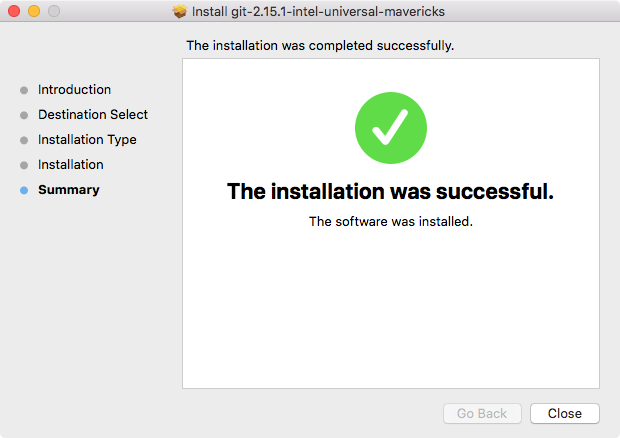Select the Introduction step in the sidebar
The height and width of the screenshot is (438, 620).
coord(74,90)
